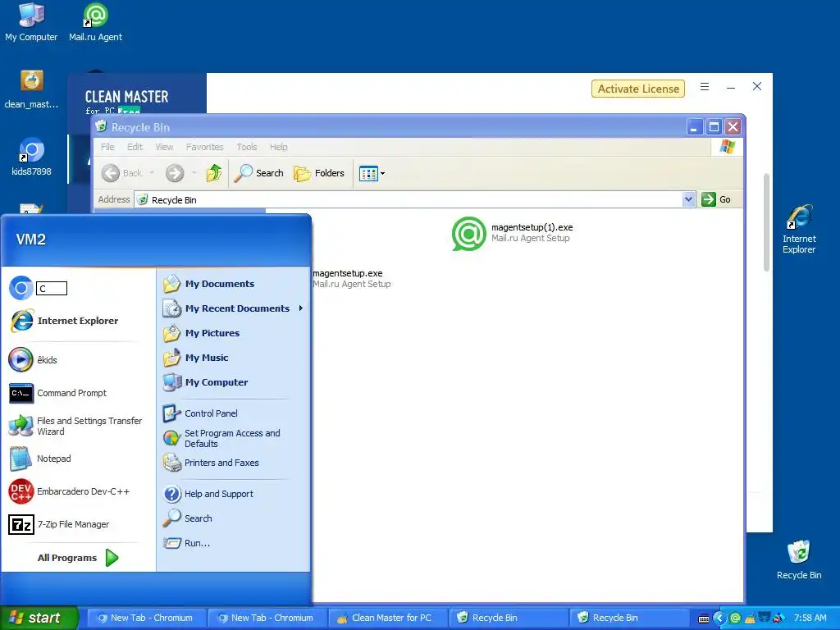Open Search from Start menu
The width and height of the screenshot is (840, 630).
point(188,518)
